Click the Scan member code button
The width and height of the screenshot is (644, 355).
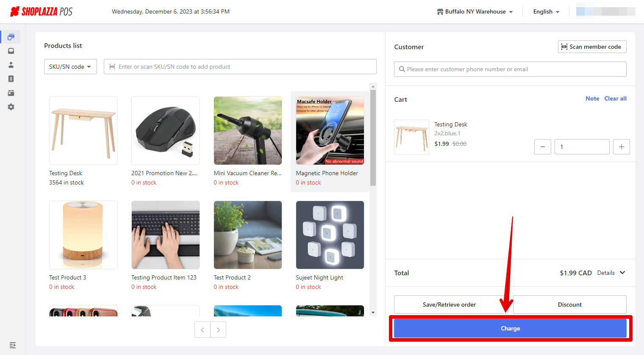(592, 47)
